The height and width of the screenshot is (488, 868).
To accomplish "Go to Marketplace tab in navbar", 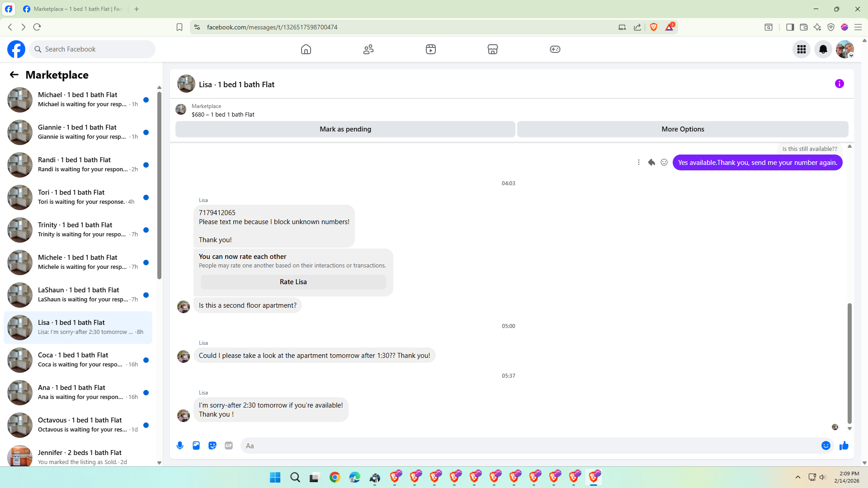I will pyautogui.click(x=492, y=49).
